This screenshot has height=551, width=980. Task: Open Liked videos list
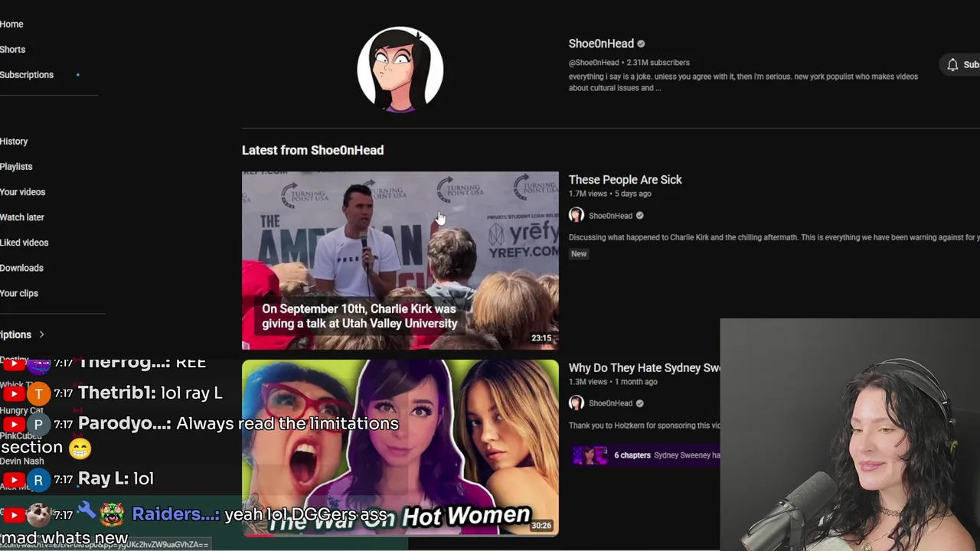click(x=24, y=243)
